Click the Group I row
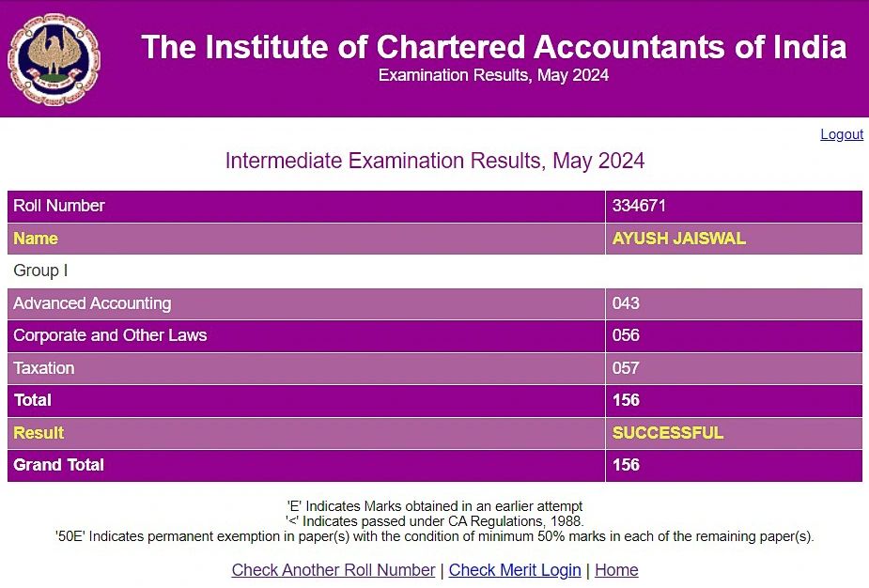This screenshot has width=869, height=588. pos(434,271)
